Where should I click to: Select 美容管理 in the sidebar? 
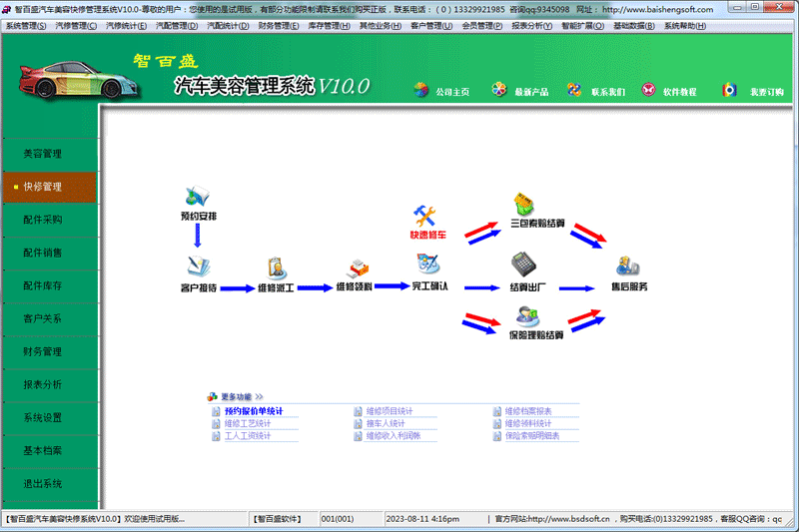click(x=50, y=154)
